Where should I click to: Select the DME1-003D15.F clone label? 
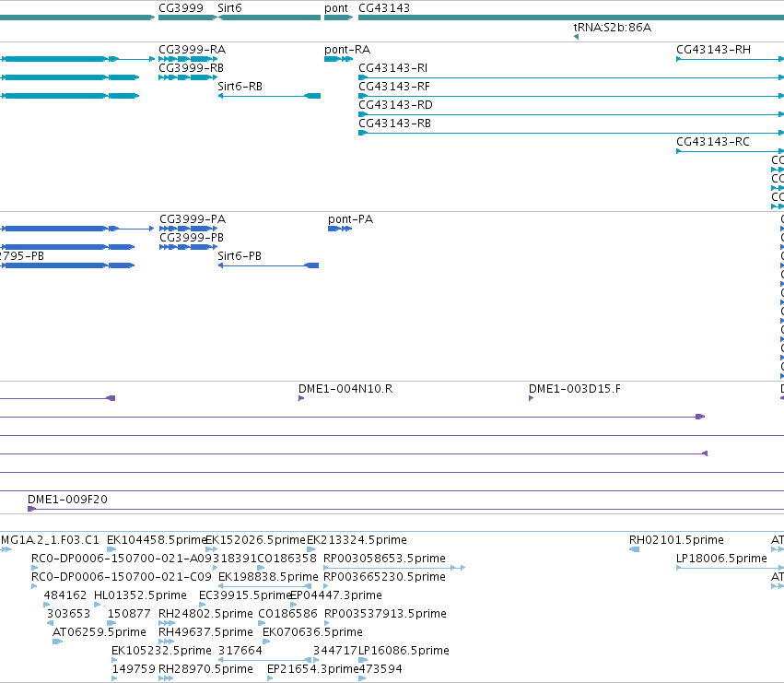(575, 389)
